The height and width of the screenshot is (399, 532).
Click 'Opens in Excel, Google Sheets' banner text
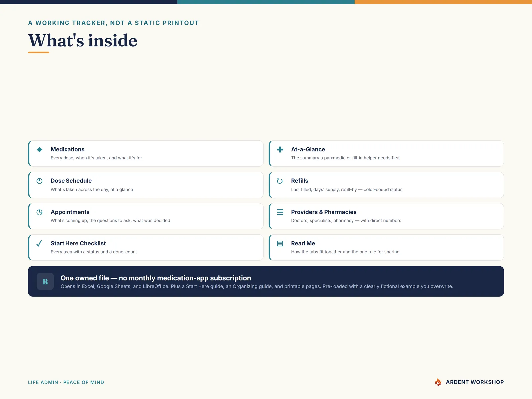coord(257,286)
